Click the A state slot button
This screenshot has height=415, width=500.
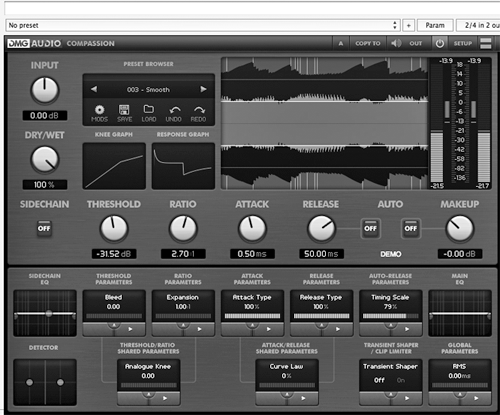click(341, 43)
